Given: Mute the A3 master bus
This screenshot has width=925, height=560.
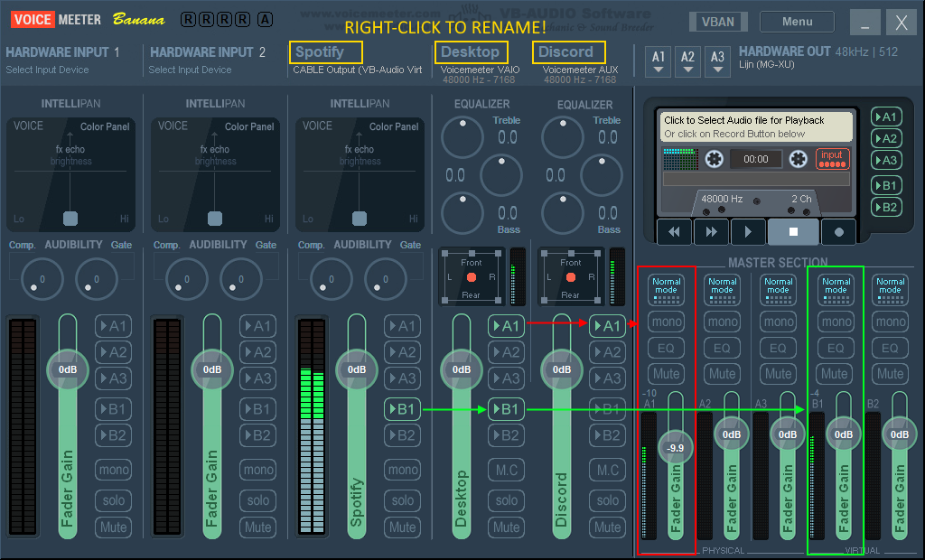Looking at the screenshot, I should pyautogui.click(x=778, y=374).
